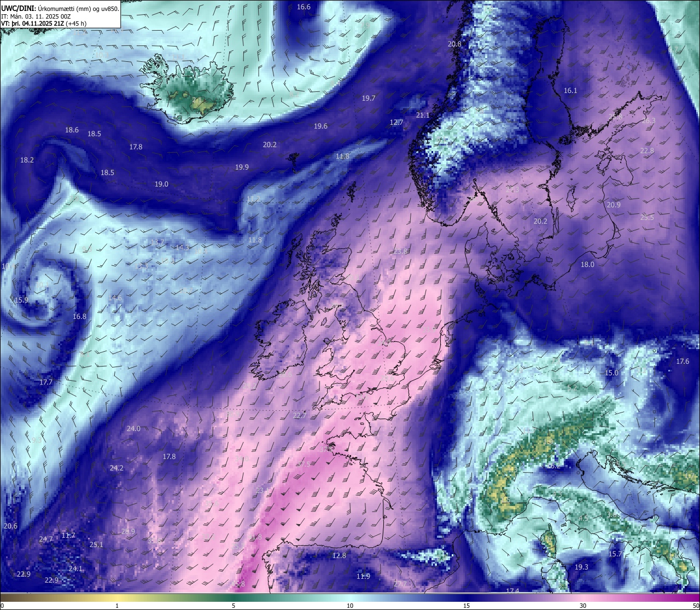Click the 'VT: þri. 04.11.2025 21Z (+45 h)' line

tap(44, 24)
